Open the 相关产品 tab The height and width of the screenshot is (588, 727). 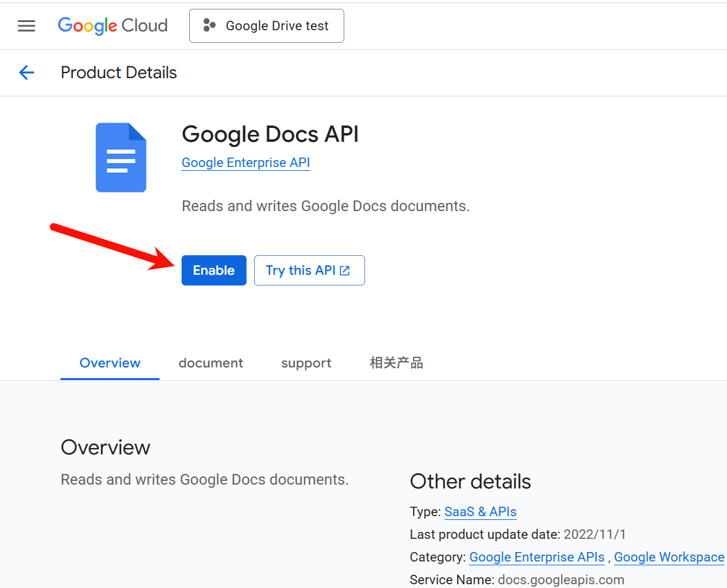[x=396, y=363]
